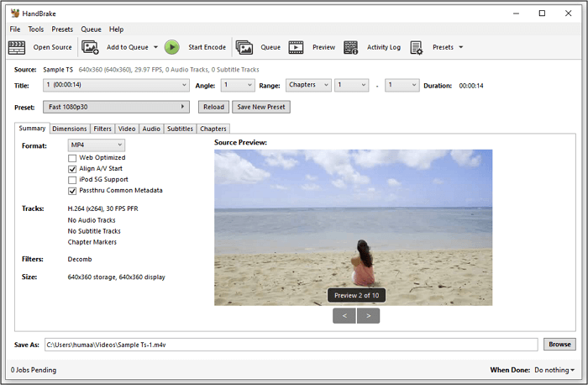The height and width of the screenshot is (385, 588).
Task: Click the Add to Queue icon
Action: point(91,48)
